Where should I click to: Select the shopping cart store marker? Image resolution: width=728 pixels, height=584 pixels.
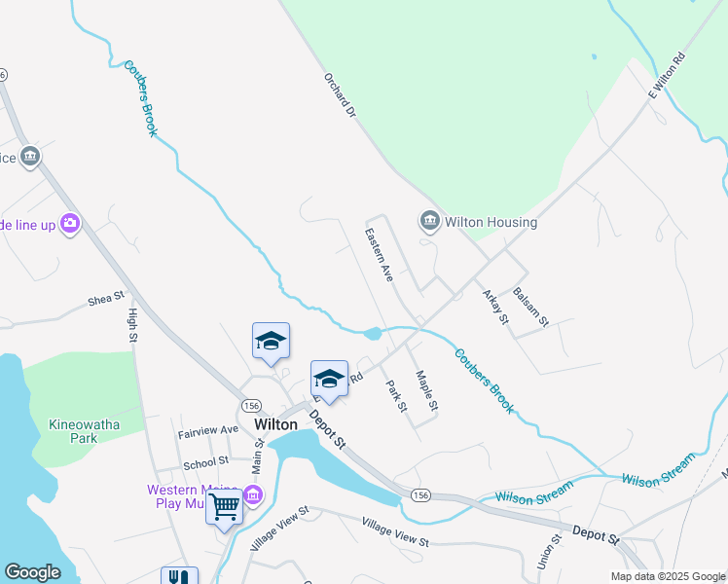coord(225,510)
